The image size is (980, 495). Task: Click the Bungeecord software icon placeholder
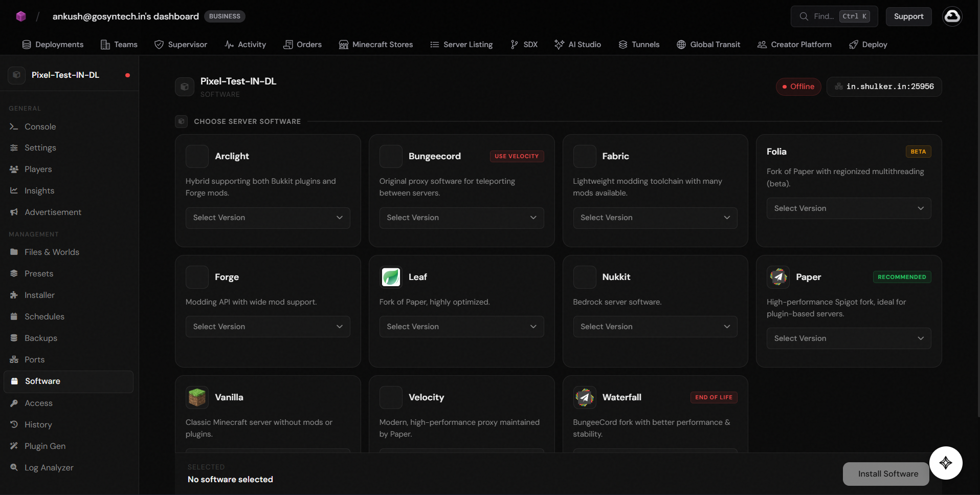[391, 156]
